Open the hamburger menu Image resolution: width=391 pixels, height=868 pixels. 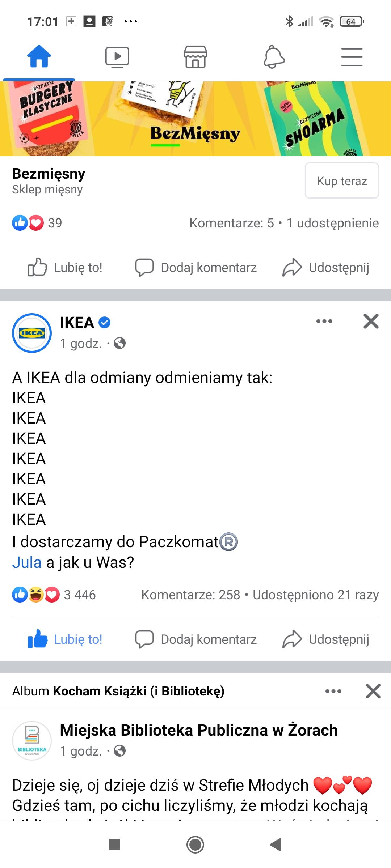[352, 57]
